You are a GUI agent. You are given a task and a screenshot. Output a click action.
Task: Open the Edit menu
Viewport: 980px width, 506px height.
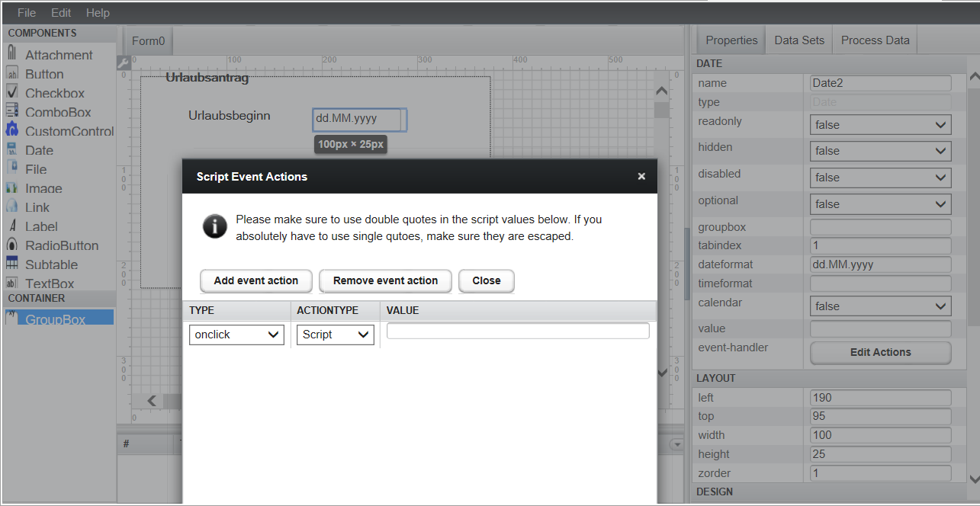point(61,13)
